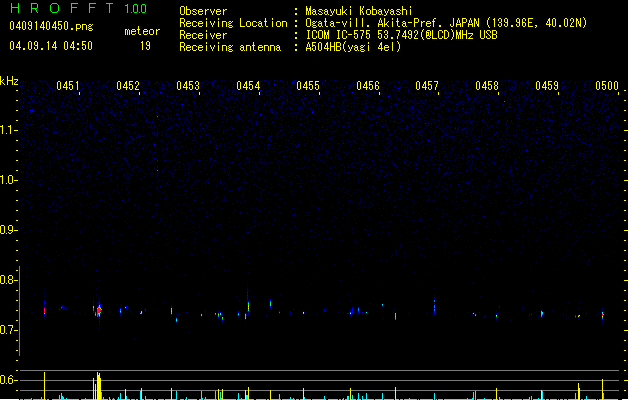Click the tallest yellow intensity bar cluster near 0451
Viewport: 629px width, 400px height.
coord(97,386)
